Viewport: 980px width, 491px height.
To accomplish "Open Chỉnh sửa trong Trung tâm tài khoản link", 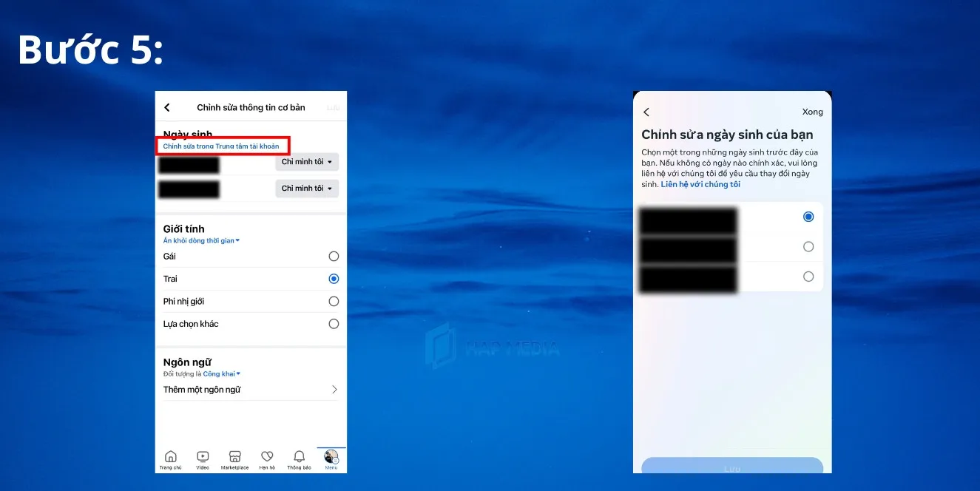I will [223, 146].
